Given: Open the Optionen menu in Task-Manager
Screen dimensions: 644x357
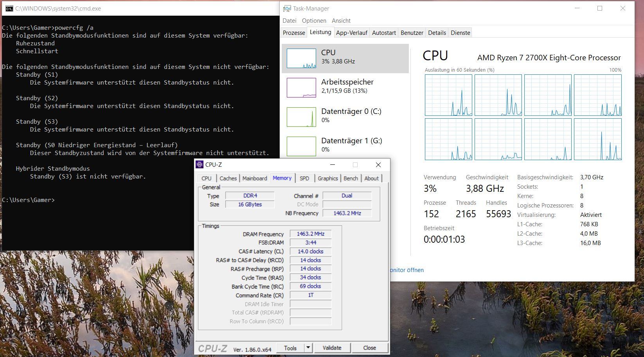Looking at the screenshot, I should (314, 20).
